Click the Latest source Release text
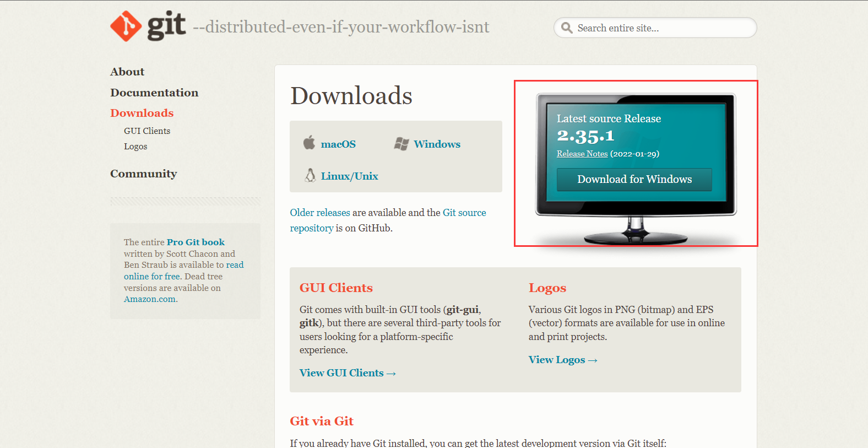Image resolution: width=868 pixels, height=448 pixels. [609, 118]
